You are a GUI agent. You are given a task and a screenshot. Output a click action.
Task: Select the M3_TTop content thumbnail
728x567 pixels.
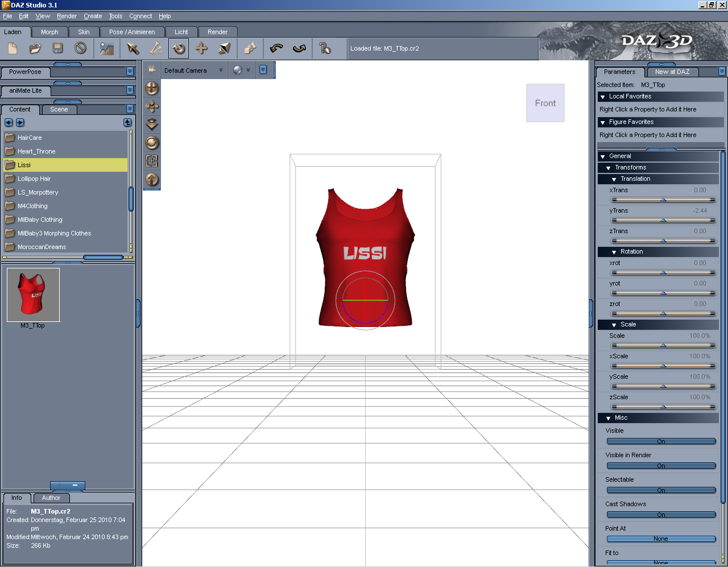(33, 295)
